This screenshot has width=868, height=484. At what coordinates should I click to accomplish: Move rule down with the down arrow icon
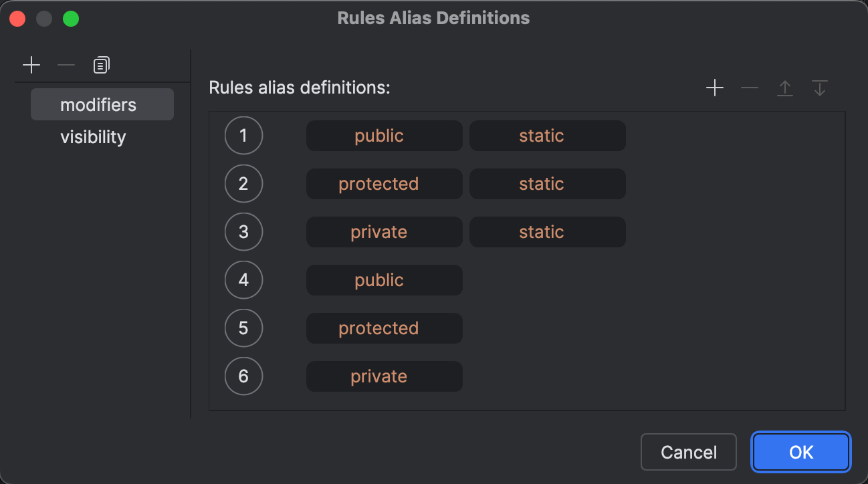819,88
